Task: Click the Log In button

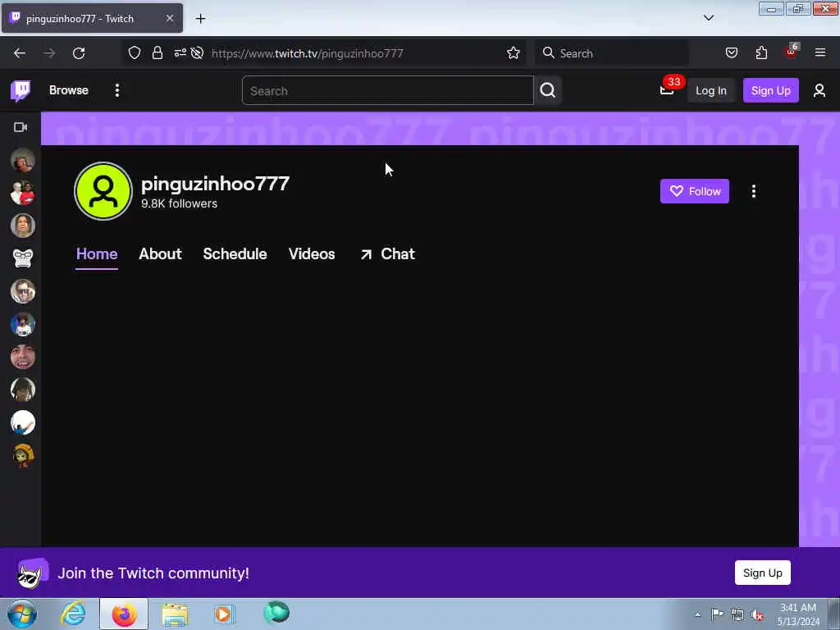Action: pos(711,90)
